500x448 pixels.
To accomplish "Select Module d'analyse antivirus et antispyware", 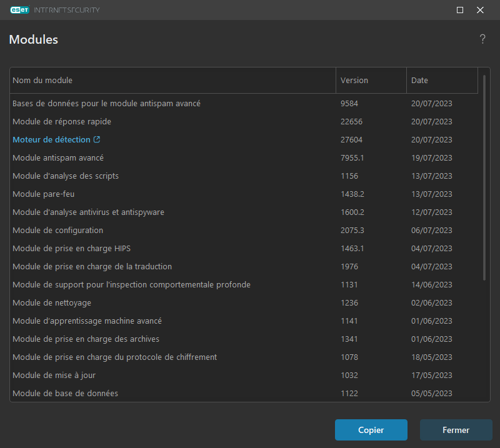I will click(x=244, y=212).
